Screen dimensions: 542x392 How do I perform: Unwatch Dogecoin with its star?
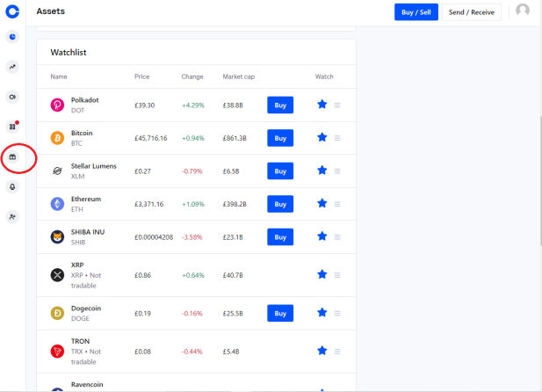322,312
